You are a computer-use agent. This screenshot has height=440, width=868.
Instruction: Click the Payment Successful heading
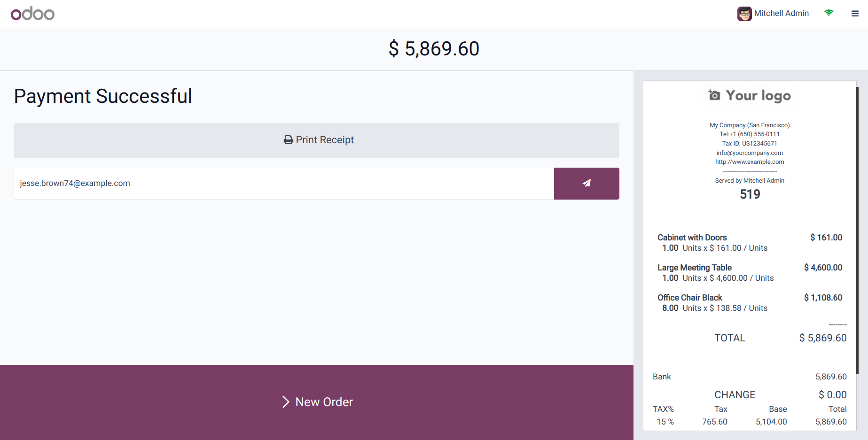(x=103, y=96)
